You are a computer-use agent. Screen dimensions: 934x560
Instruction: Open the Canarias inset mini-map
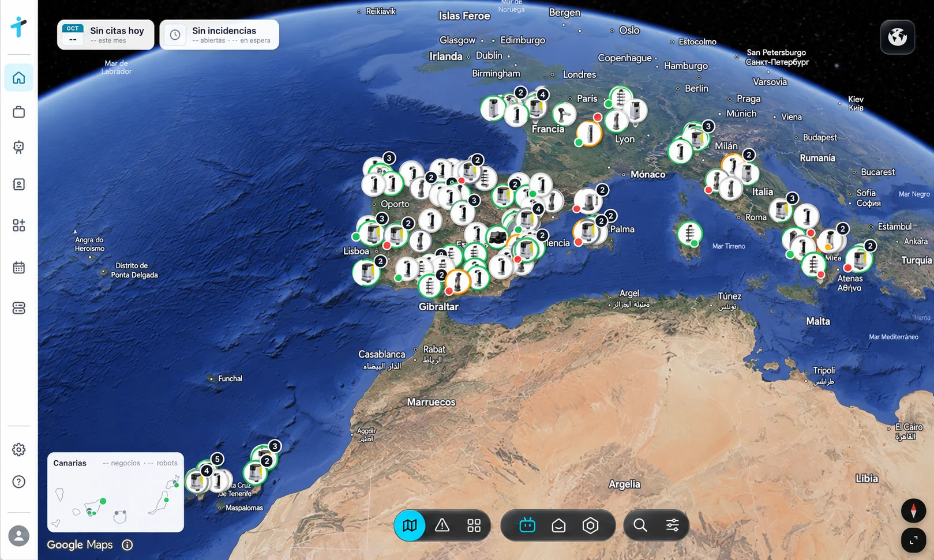pos(115,492)
